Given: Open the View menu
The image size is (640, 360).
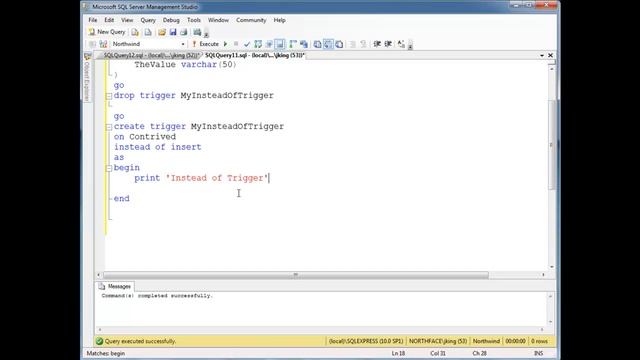Looking at the screenshot, I should point(127,20).
